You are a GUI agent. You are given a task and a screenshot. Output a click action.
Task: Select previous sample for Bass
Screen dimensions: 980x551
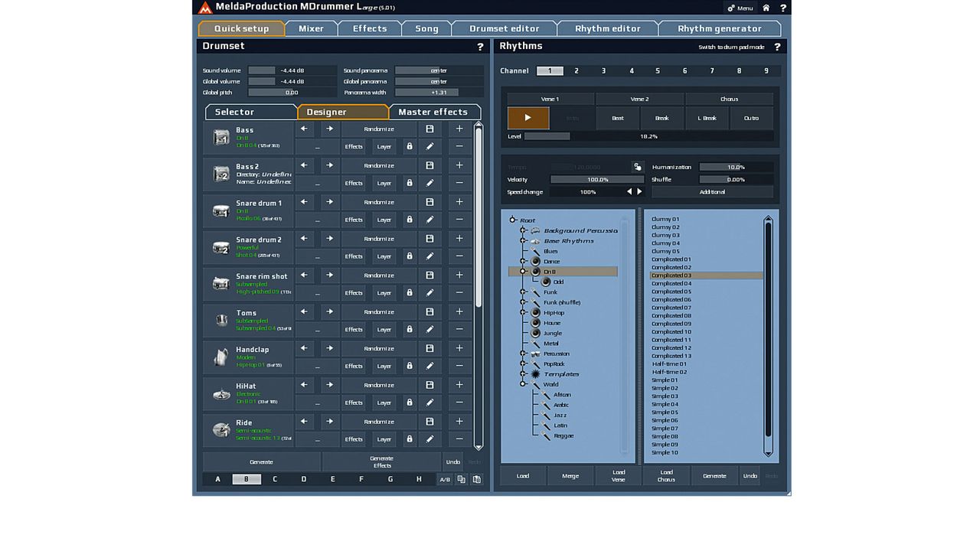tap(305, 129)
